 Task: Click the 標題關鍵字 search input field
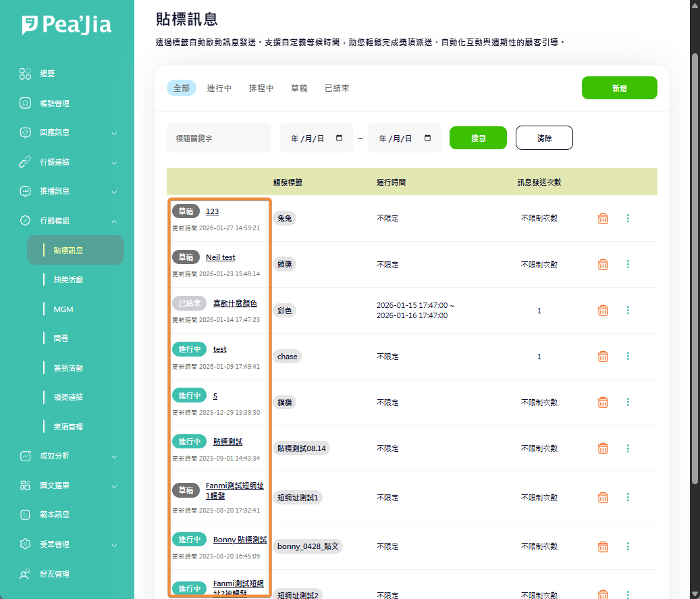point(219,138)
